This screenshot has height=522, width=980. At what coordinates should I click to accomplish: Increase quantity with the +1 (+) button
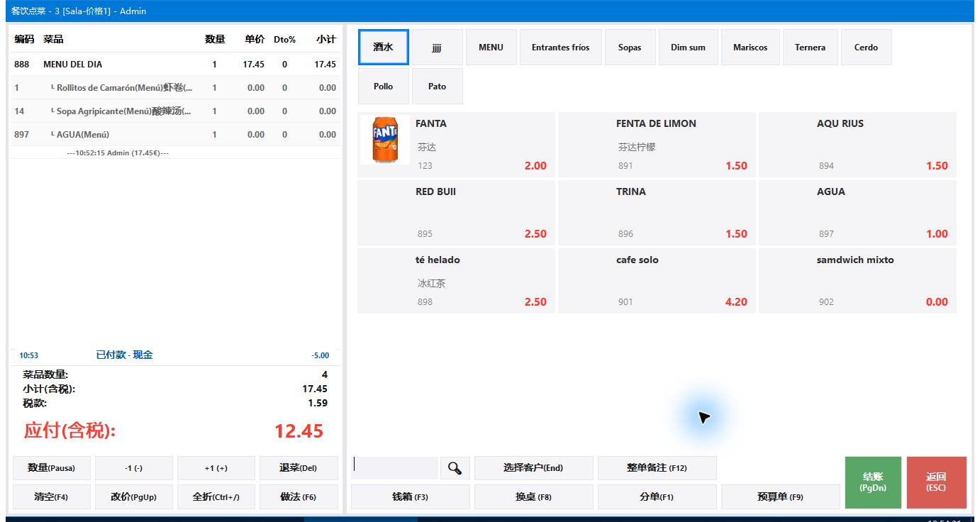pyautogui.click(x=216, y=468)
